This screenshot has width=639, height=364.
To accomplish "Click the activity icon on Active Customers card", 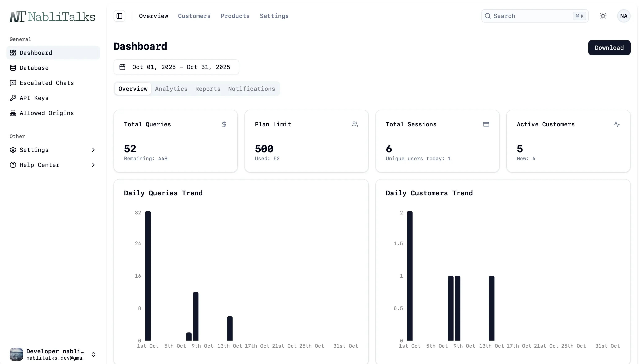I will [617, 124].
